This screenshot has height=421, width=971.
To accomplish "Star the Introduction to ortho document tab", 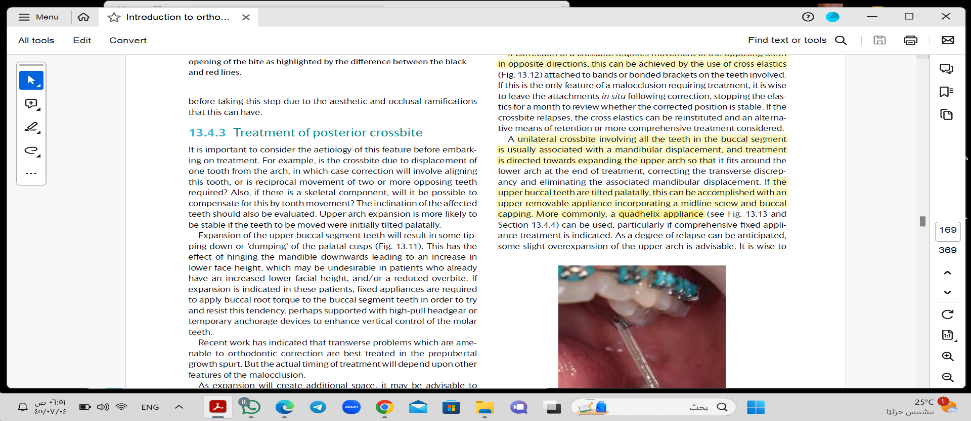I will pyautogui.click(x=113, y=17).
